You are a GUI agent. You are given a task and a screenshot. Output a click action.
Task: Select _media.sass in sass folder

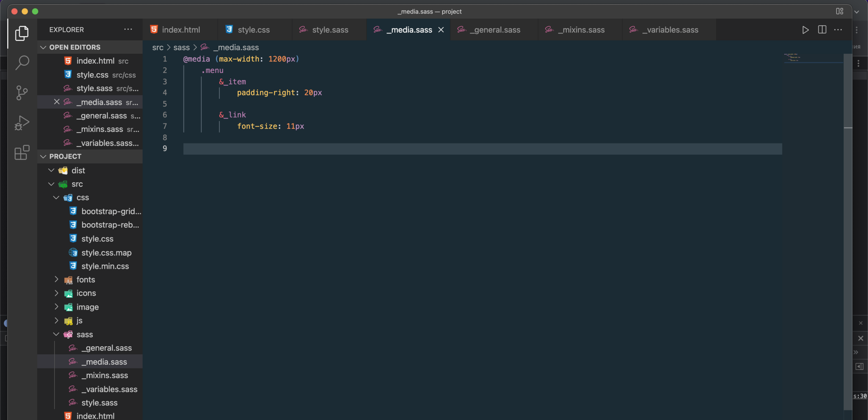point(90,362)
